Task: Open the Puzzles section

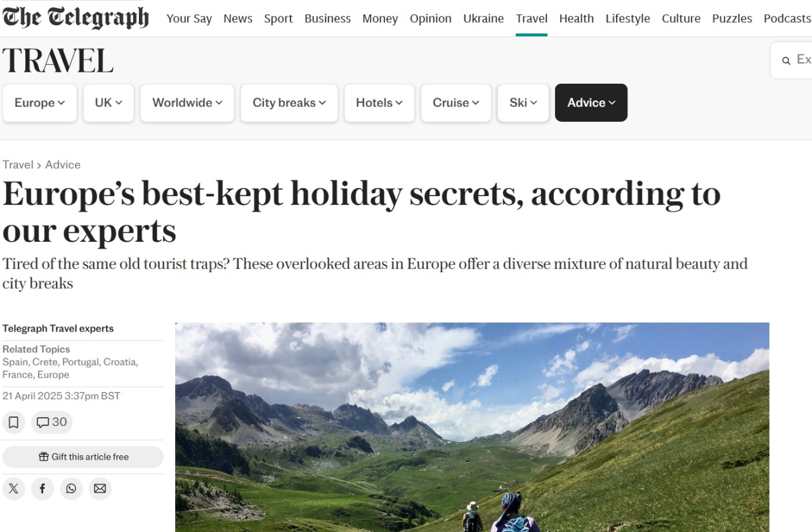Action: (732, 18)
